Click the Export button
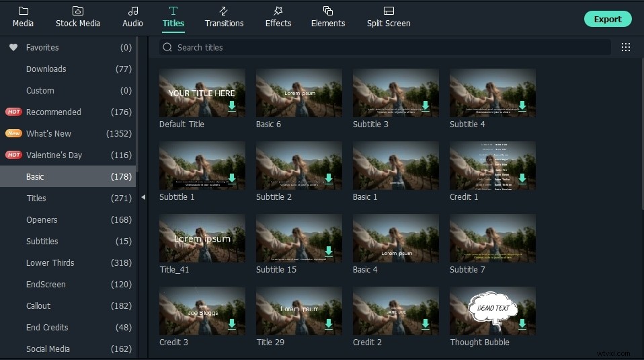This screenshot has height=360, width=644. 608,19
